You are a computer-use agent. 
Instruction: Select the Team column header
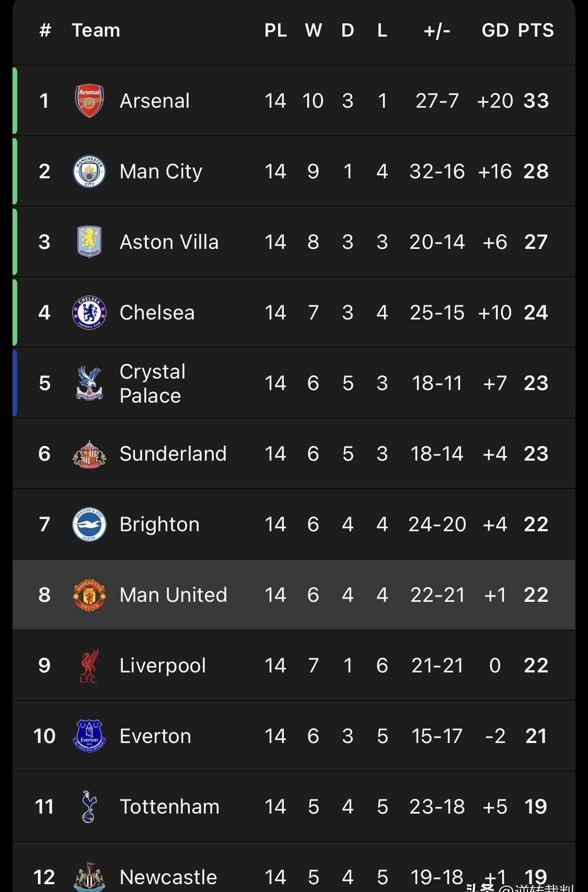pyautogui.click(x=96, y=30)
